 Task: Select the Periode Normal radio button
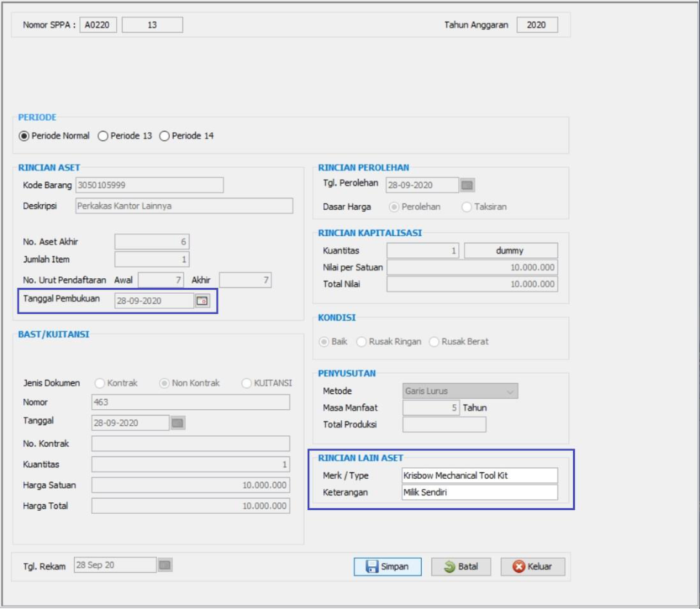pyautogui.click(x=24, y=136)
